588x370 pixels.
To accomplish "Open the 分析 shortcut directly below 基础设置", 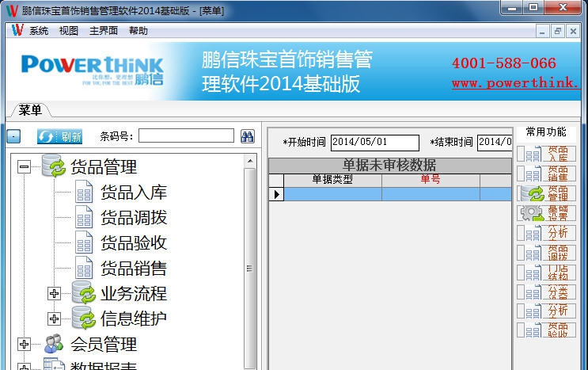I will pyautogui.click(x=546, y=233).
